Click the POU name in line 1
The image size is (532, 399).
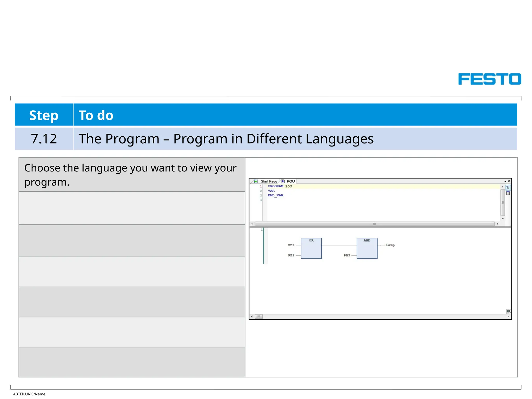pos(289,186)
